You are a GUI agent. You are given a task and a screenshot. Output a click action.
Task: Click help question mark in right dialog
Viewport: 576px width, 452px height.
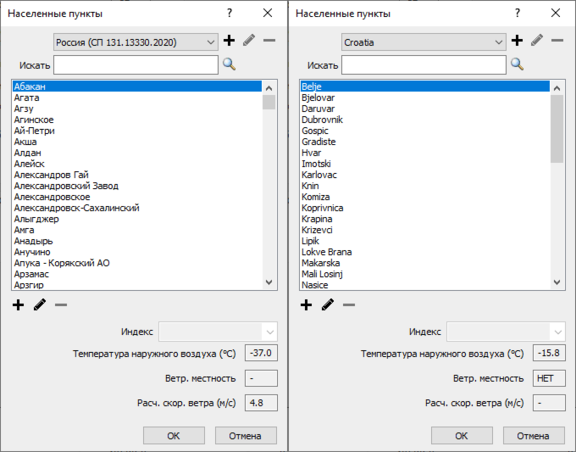pos(517,13)
